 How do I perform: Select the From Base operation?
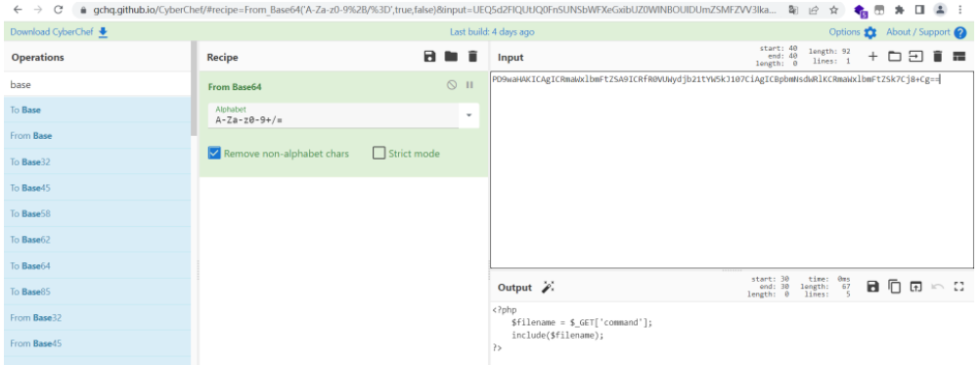pyautogui.click(x=97, y=136)
